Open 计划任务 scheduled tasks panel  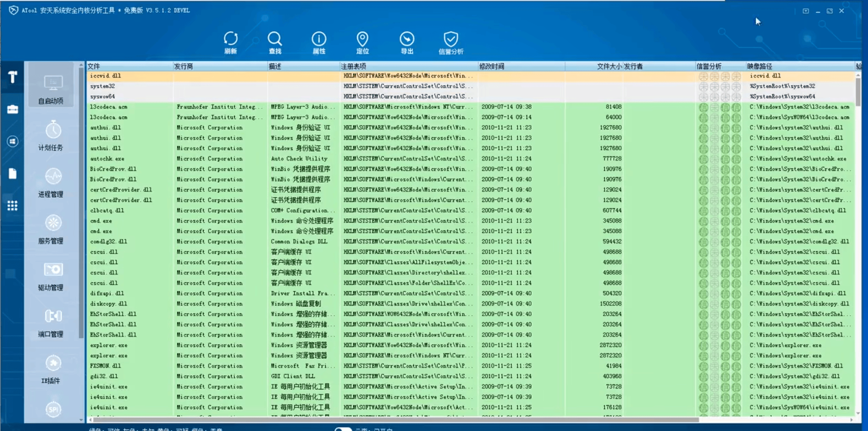(51, 136)
